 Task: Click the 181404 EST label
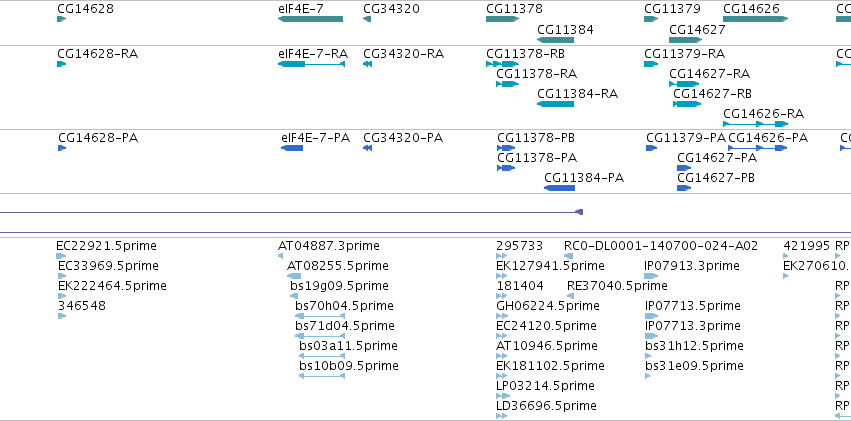(520, 286)
